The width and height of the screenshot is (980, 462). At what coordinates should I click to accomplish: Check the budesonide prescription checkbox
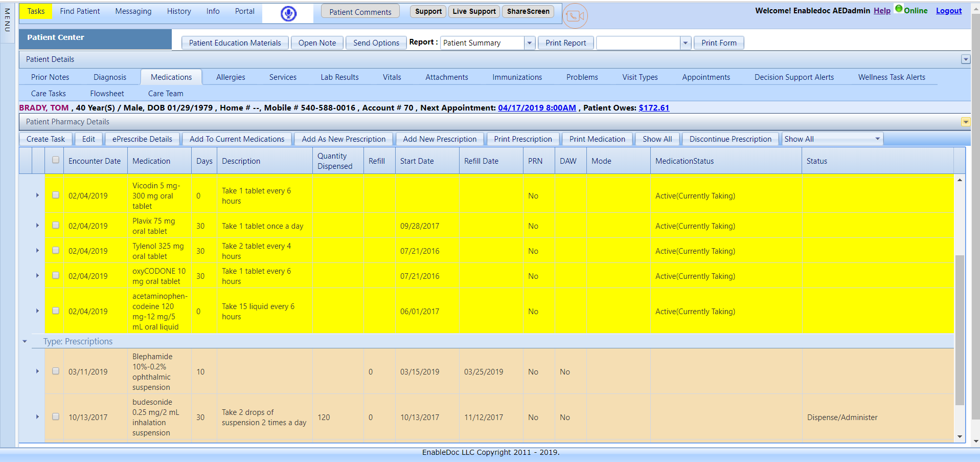[x=56, y=416]
